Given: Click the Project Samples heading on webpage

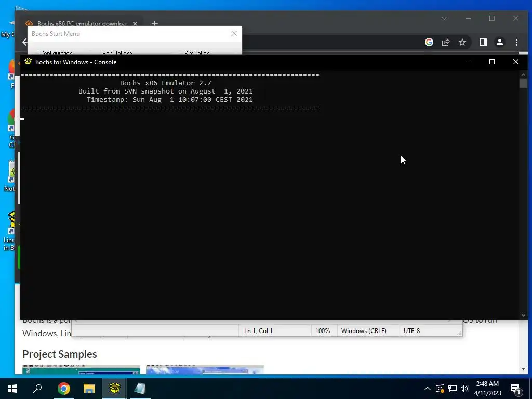Looking at the screenshot, I should (60, 354).
